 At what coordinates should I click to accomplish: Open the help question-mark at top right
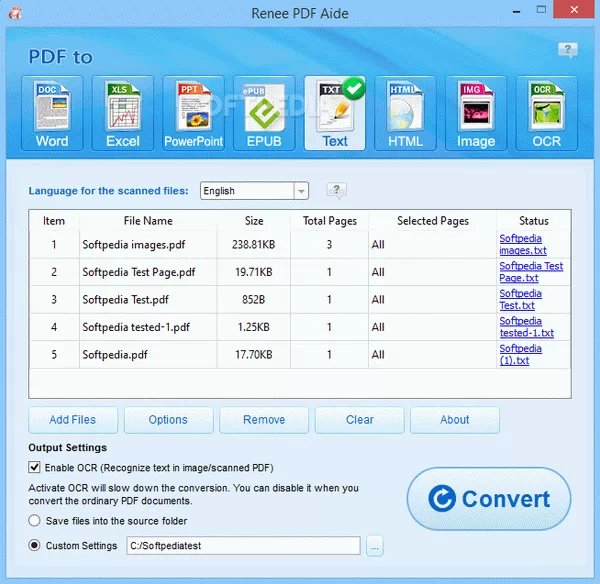(567, 50)
